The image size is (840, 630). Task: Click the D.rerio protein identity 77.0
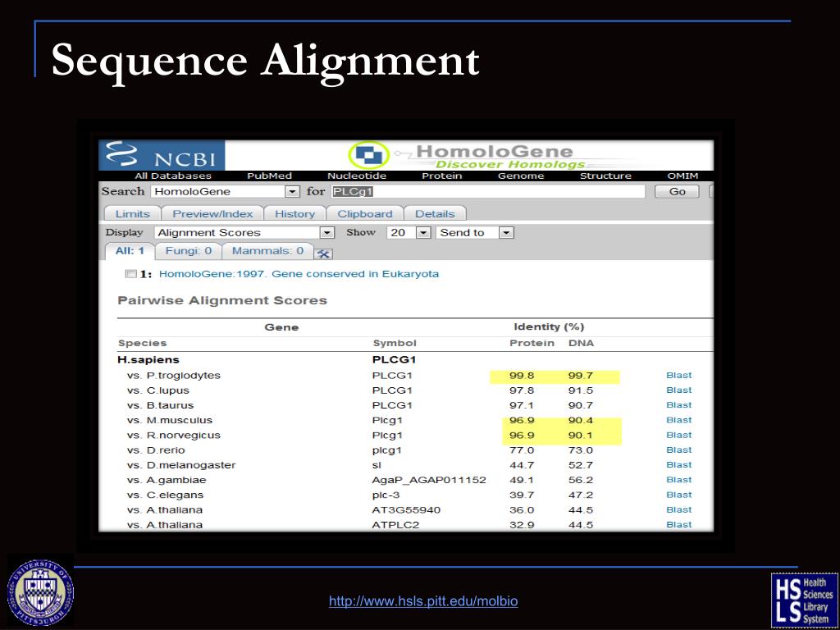pos(522,450)
